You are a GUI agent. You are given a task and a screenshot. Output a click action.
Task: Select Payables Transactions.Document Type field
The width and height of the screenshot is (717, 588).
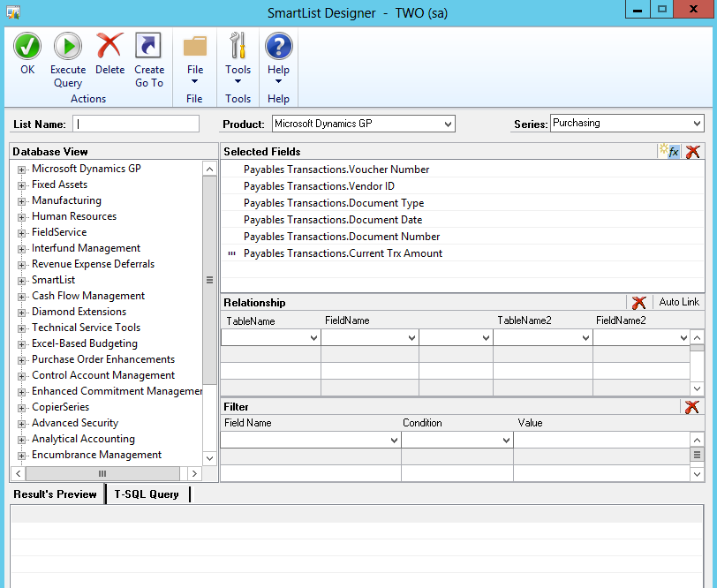coord(334,202)
